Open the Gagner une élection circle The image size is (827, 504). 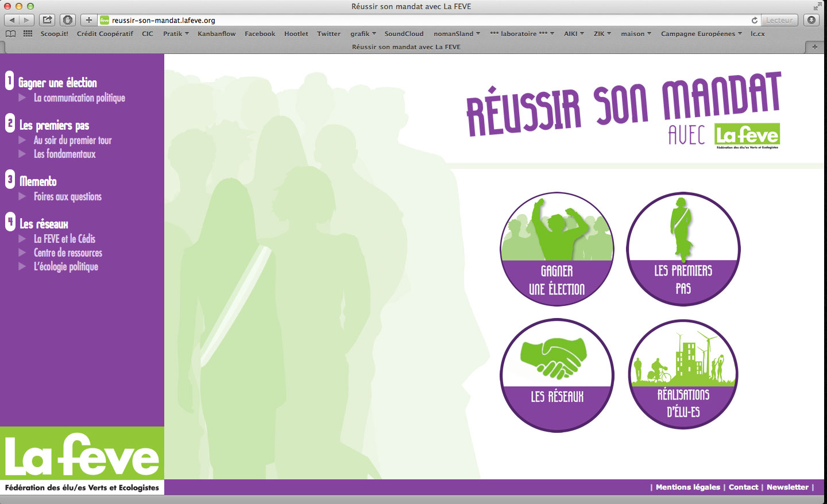tap(557, 249)
